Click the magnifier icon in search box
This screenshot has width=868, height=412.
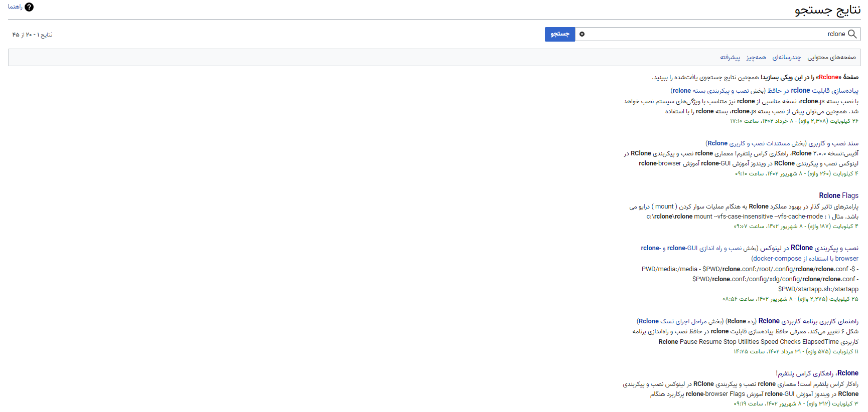coord(852,34)
